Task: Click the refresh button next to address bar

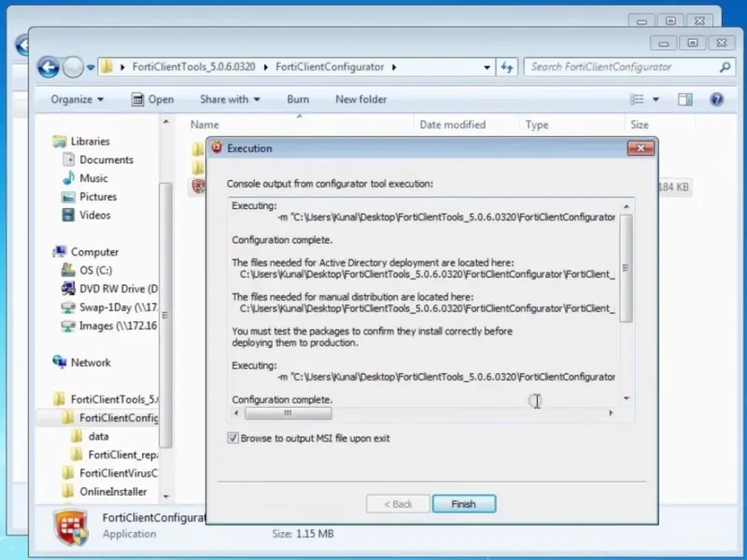Action: [507, 67]
